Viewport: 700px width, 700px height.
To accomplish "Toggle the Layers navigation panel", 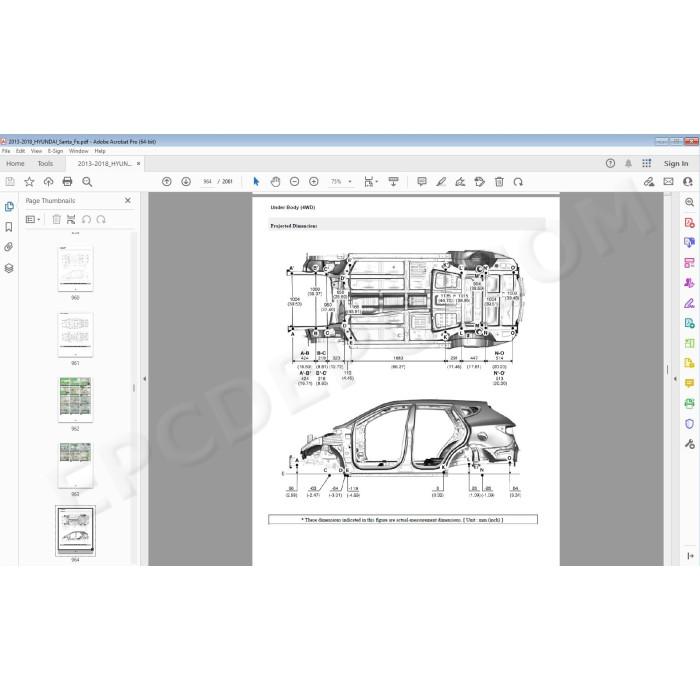I will (x=9, y=268).
